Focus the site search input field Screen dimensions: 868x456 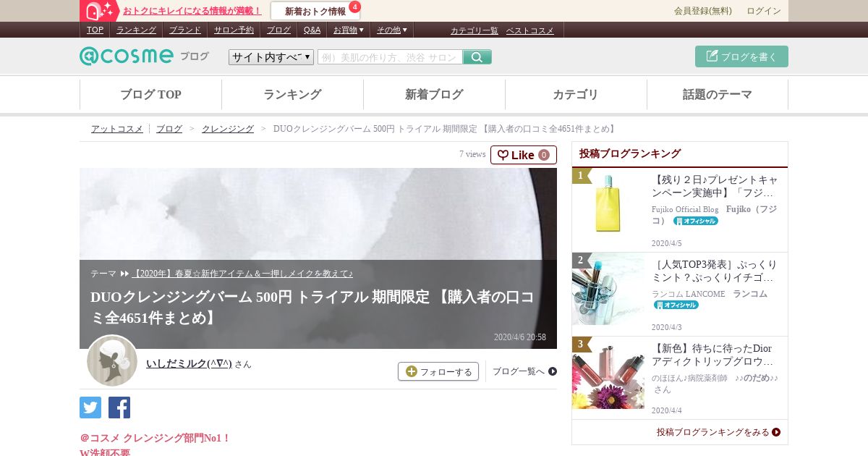[390, 57]
